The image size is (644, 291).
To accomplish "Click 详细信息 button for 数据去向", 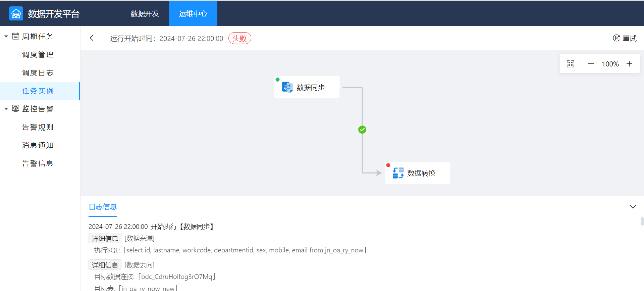I will coord(105,265).
